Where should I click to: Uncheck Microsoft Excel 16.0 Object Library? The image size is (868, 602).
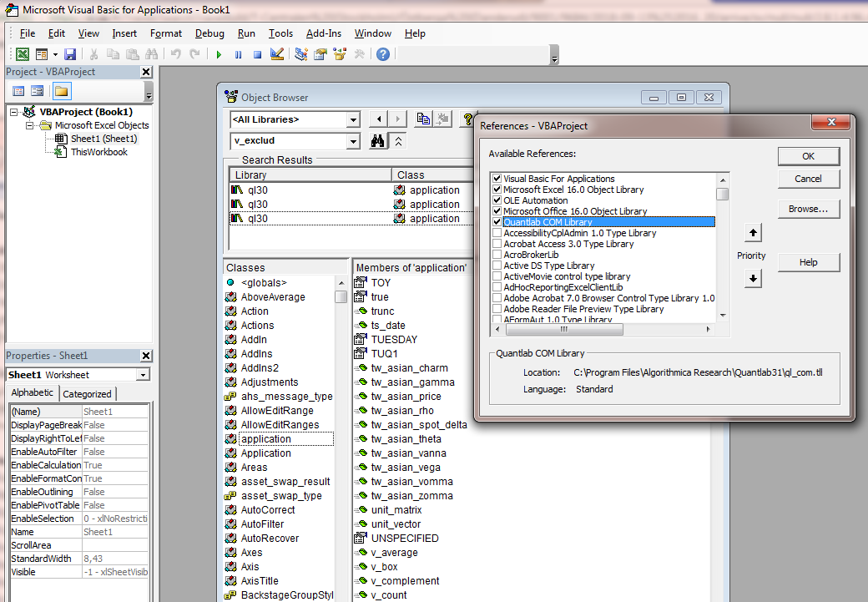497,190
